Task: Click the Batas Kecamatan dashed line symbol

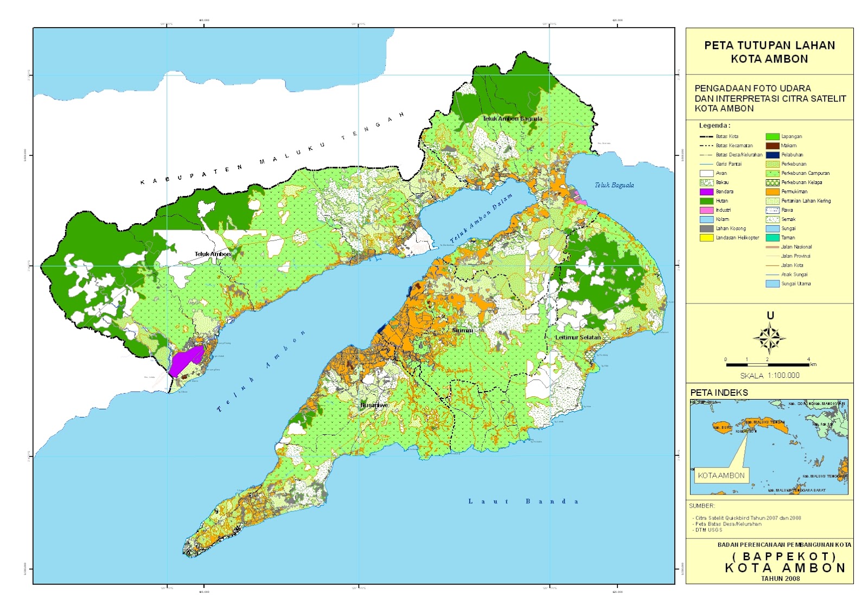Action: [706, 145]
